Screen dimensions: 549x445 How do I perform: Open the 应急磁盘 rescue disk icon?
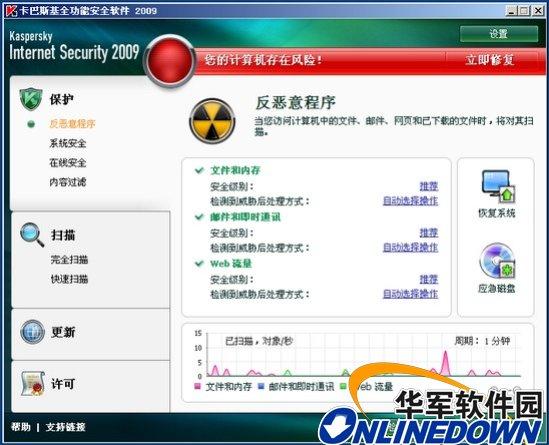pos(497,261)
